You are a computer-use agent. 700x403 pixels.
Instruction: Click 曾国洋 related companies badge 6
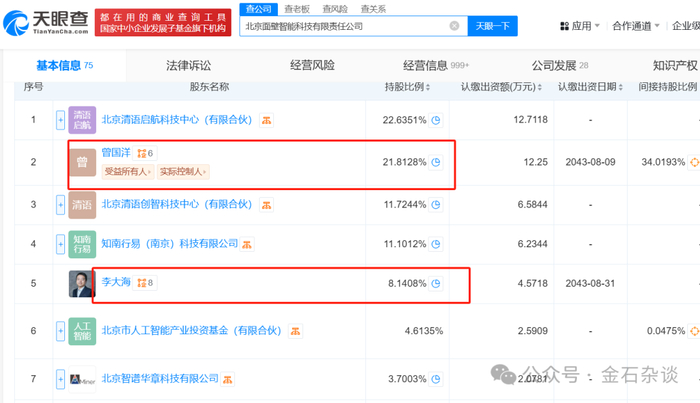[145, 153]
